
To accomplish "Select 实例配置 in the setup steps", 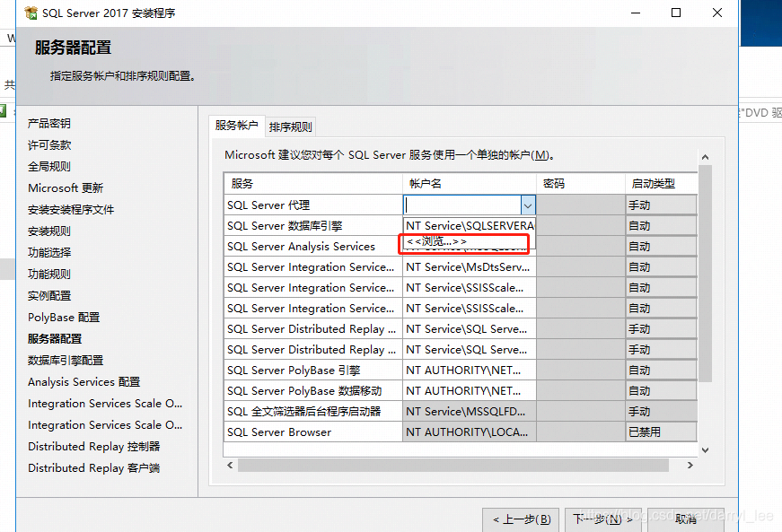I will (x=49, y=296).
